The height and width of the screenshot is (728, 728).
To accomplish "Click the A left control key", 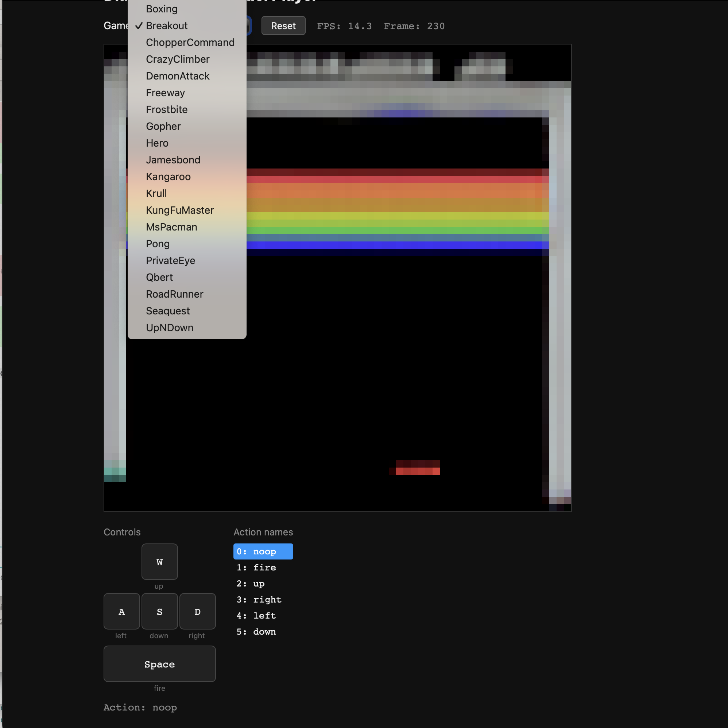I will click(x=122, y=611).
